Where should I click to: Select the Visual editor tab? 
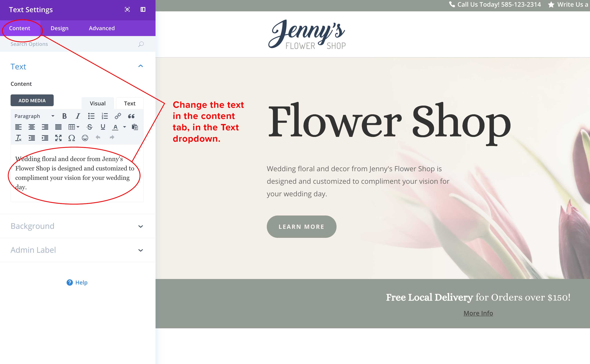coord(98,103)
